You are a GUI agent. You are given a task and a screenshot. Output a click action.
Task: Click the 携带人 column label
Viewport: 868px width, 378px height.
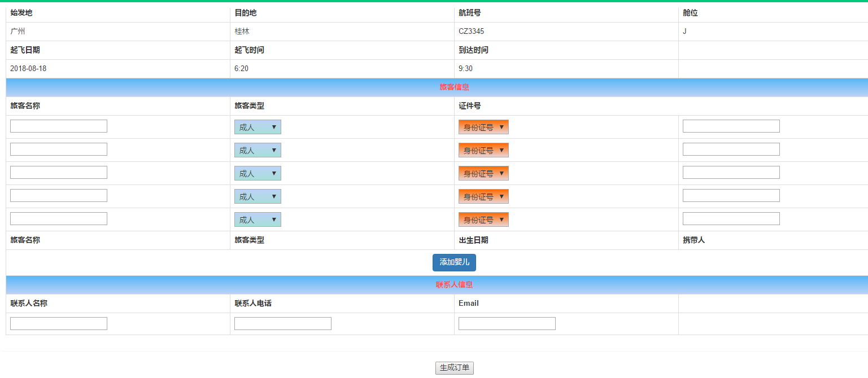[693, 240]
